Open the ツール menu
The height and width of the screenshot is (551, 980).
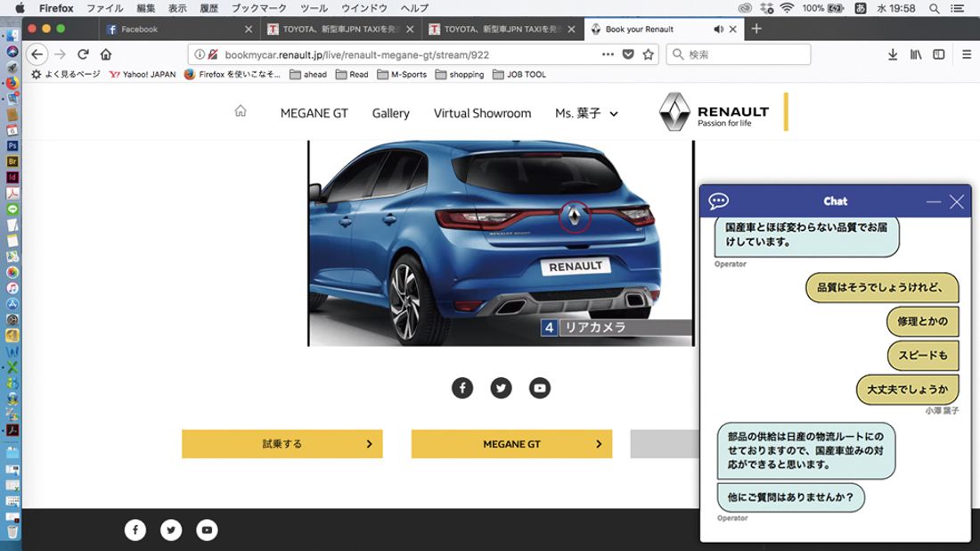click(x=314, y=8)
